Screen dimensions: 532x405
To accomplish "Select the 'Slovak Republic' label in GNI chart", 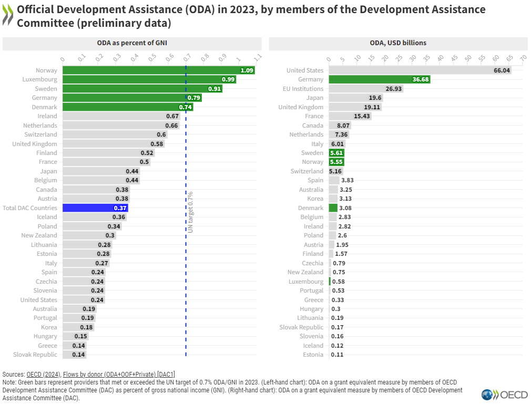I will click(35, 355).
